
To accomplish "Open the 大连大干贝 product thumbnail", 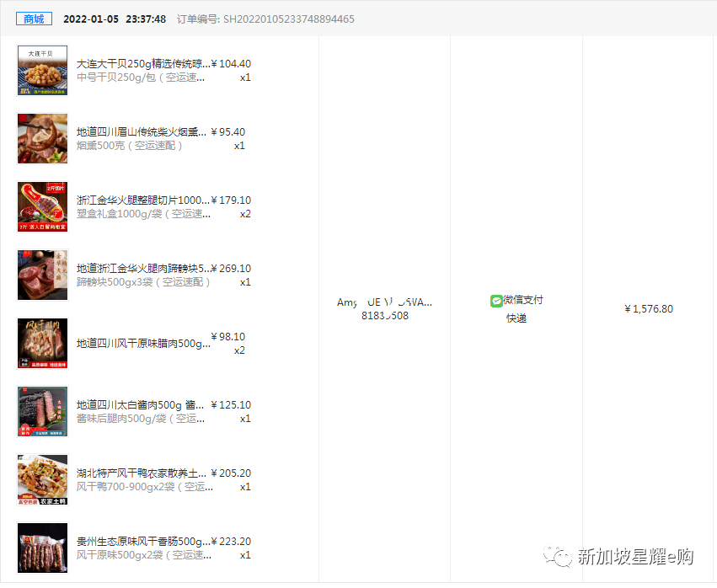I will pyautogui.click(x=43, y=70).
